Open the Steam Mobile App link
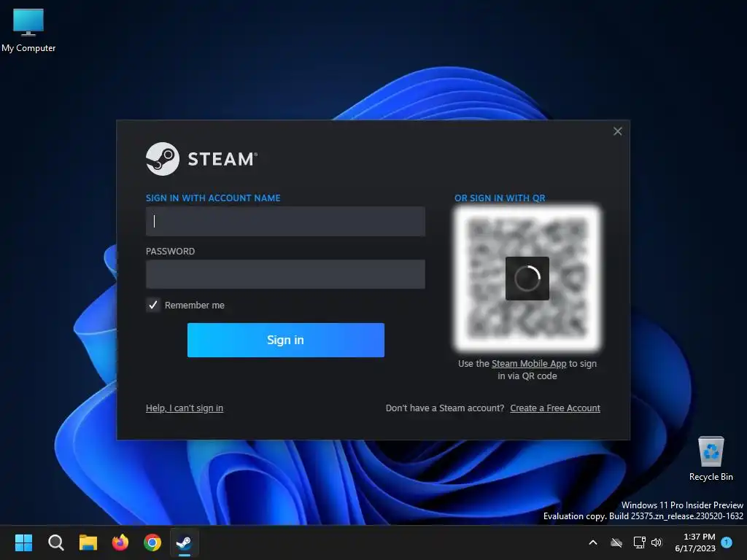Screen dimensions: 747x560 [x=529, y=363]
